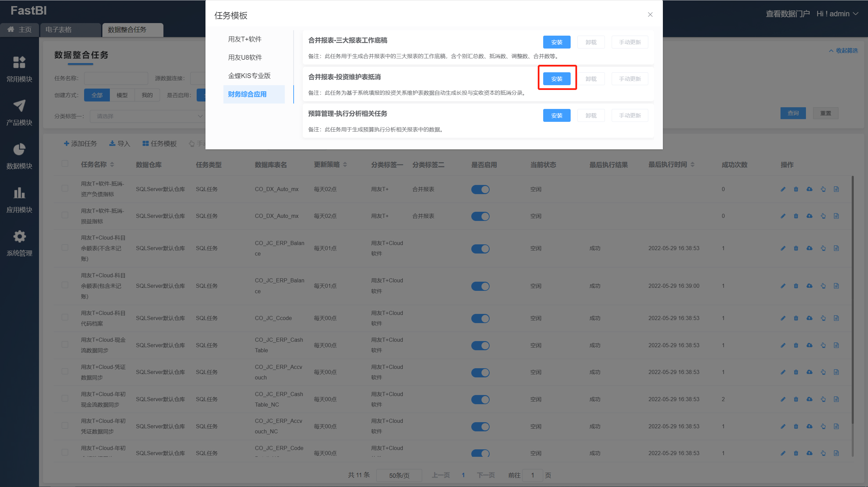
Task: Open the 常用模块 sidebar icon
Action: pos(19,62)
